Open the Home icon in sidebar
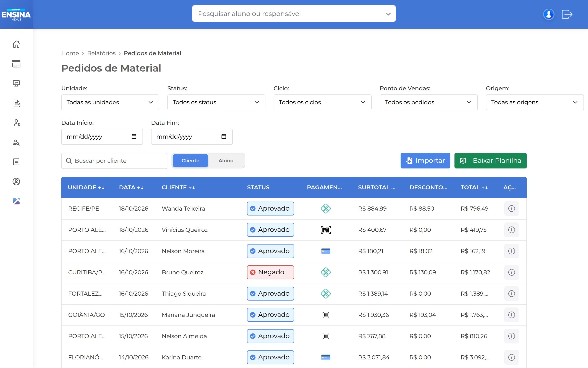 (16, 44)
